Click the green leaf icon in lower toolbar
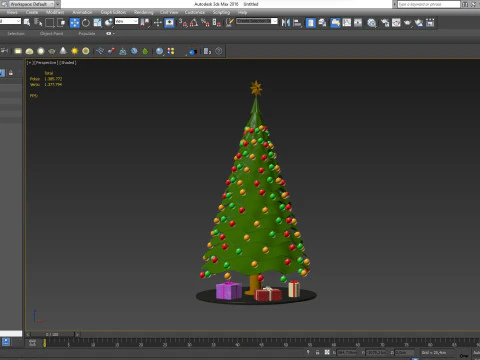Image resolution: width=480 pixels, height=360 pixels. coord(145,51)
